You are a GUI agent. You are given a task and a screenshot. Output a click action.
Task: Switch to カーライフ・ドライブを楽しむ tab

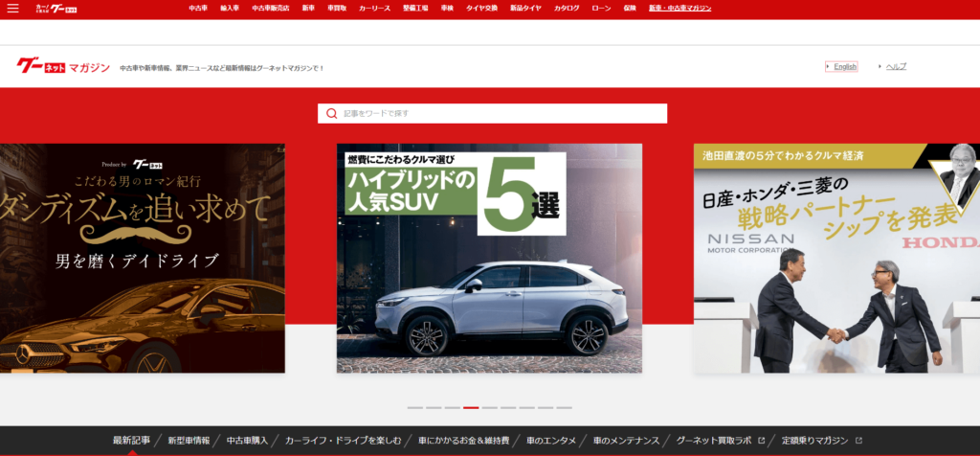click(344, 441)
